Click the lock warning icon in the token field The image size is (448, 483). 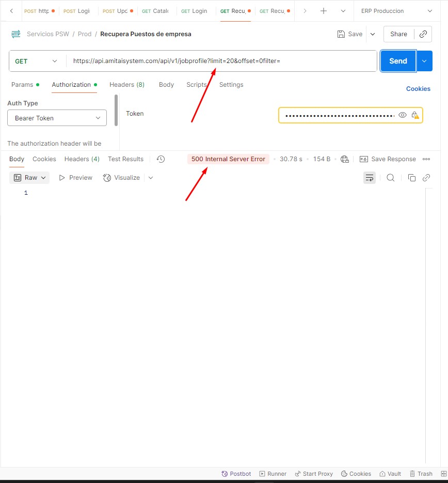click(x=415, y=115)
